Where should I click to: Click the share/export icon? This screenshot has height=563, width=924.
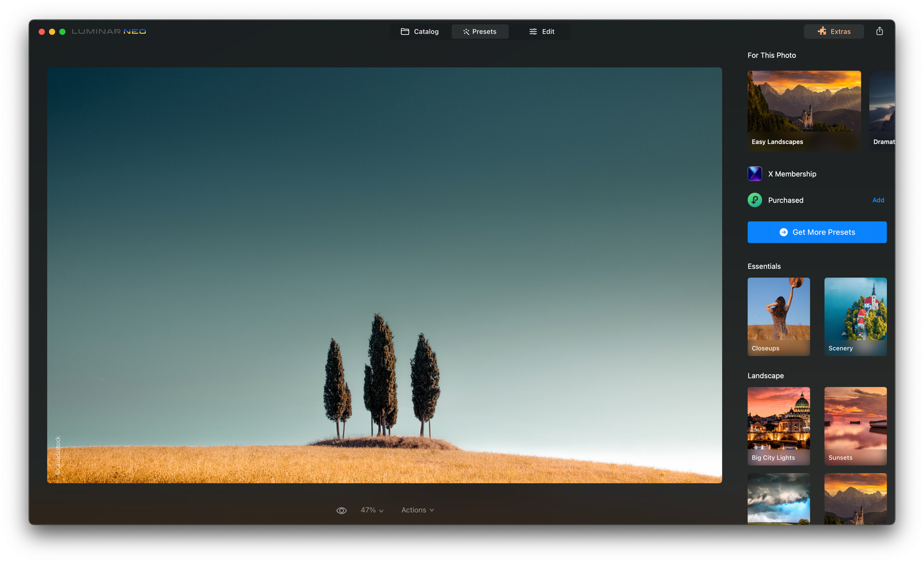pos(879,31)
